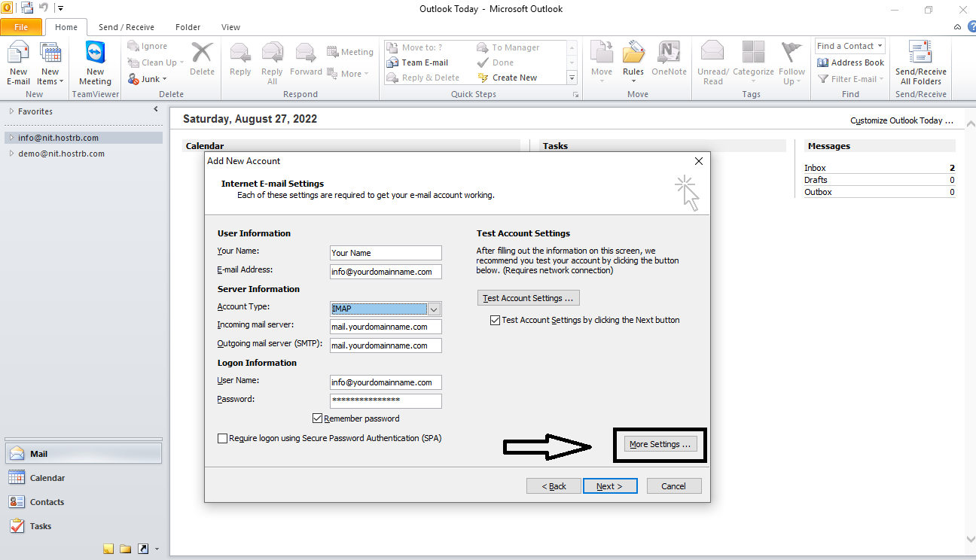
Task: Open the Address Book
Action: 850,62
